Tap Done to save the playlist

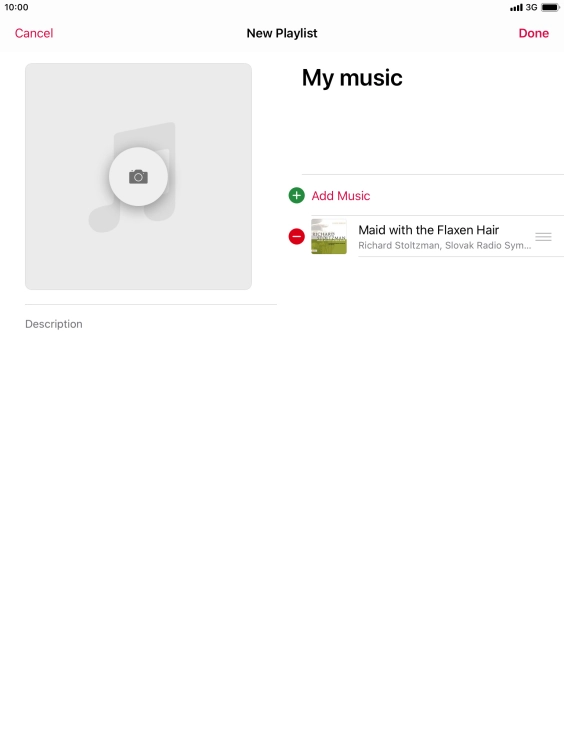click(533, 33)
